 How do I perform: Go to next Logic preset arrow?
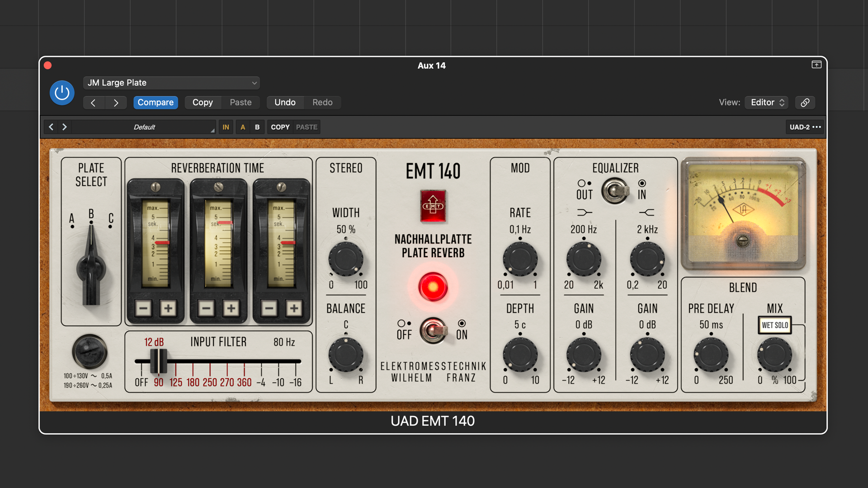[x=116, y=103]
